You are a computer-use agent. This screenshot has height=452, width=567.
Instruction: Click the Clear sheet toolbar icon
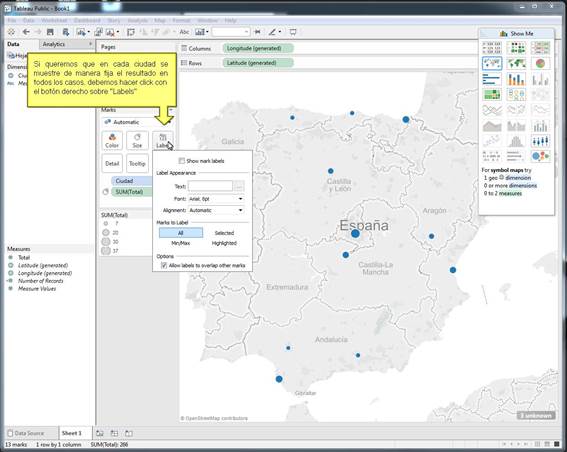[111, 32]
